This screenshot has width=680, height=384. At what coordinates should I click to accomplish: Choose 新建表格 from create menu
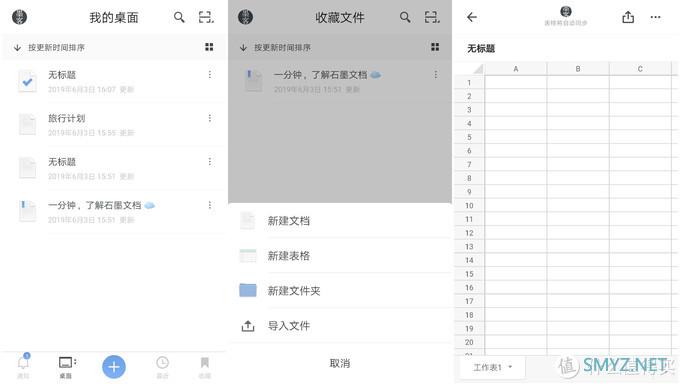click(340, 256)
